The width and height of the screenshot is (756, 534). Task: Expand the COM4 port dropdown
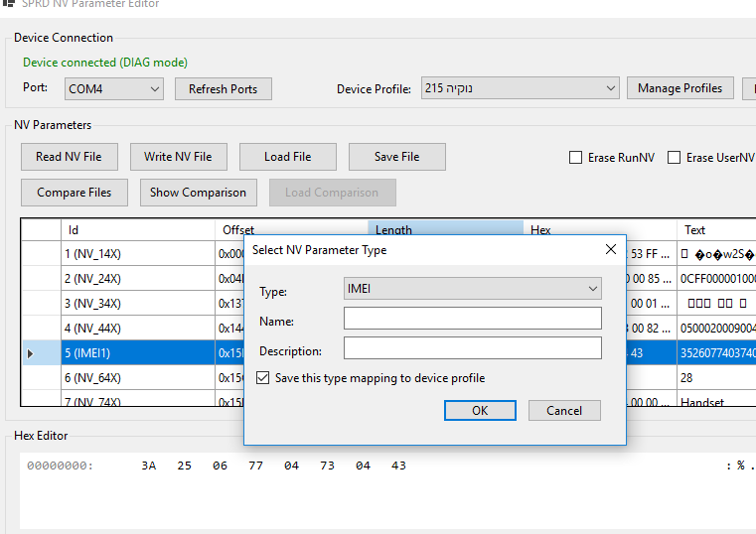pyautogui.click(x=113, y=89)
